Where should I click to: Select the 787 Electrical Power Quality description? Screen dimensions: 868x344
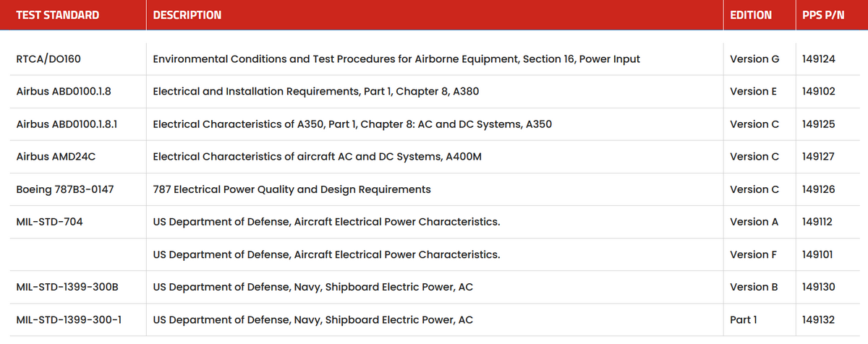pyautogui.click(x=292, y=189)
